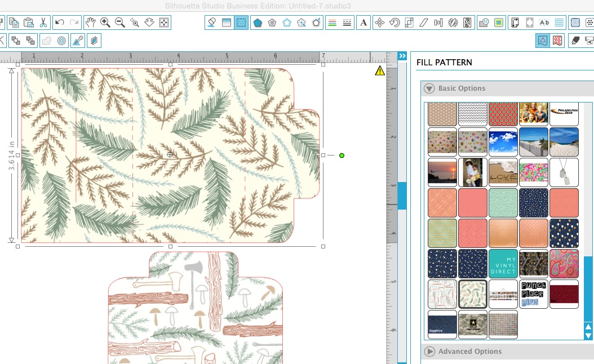Choose the Army star camouflage pattern
594x364 pixels.
tap(472, 324)
